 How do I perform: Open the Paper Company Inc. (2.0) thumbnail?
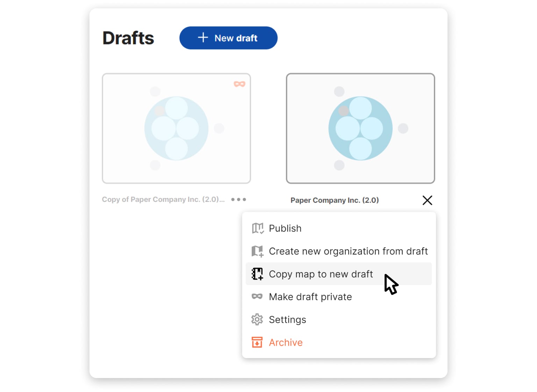point(360,128)
